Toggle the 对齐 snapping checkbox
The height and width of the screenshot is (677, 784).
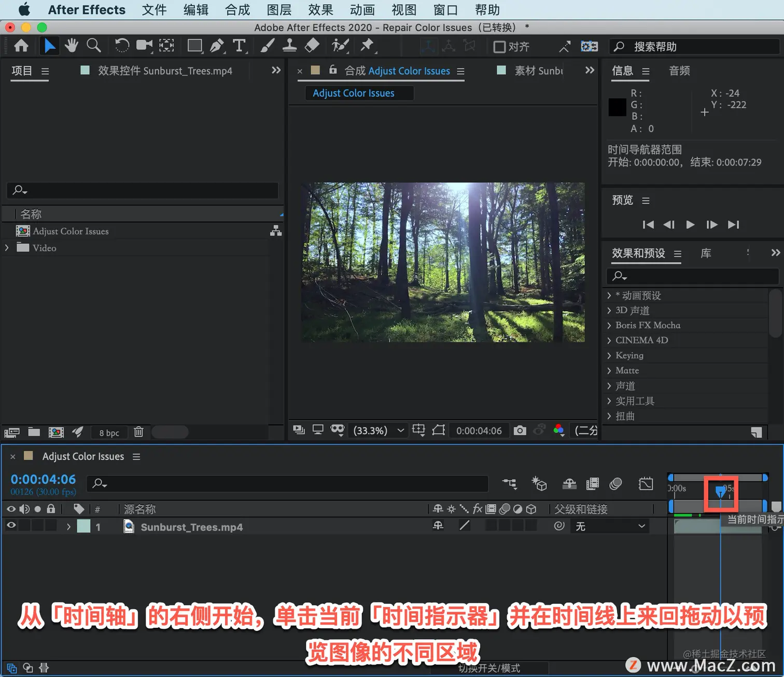[499, 47]
